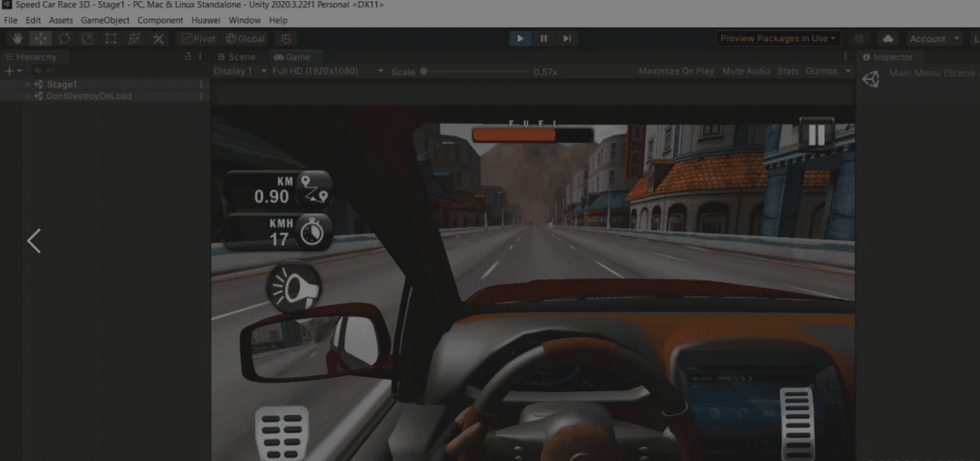Open custom editor tools icon
The height and width of the screenshot is (461, 980).
click(x=158, y=39)
